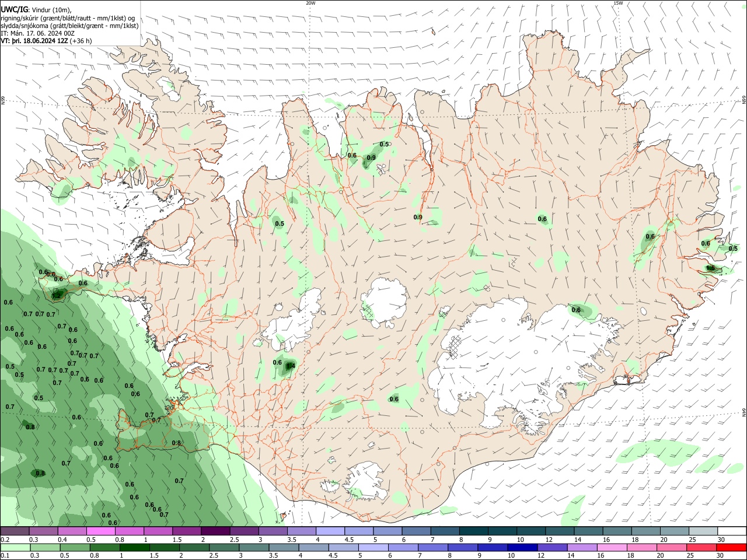Click the 0.1 pale green swatch in bottom rain legend
747x560 pixels.
[x=15, y=548]
